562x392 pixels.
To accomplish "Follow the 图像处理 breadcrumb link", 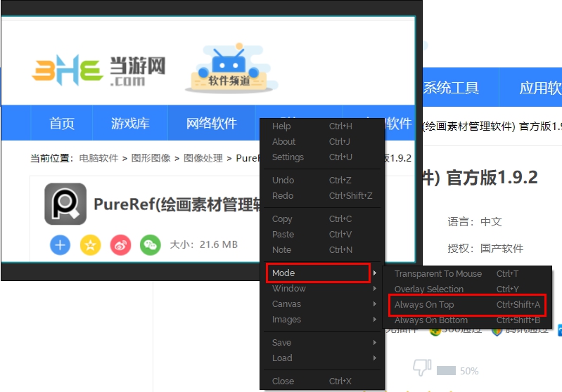I will 203,158.
